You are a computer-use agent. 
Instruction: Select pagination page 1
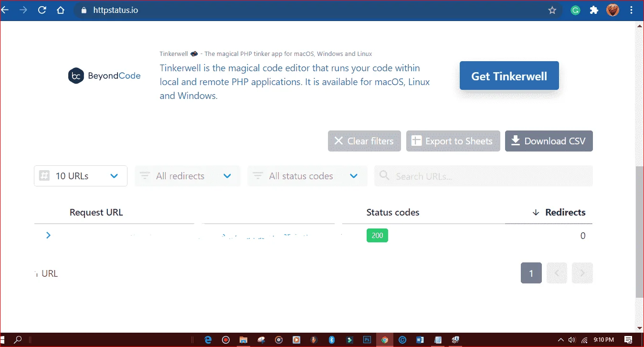[x=531, y=273]
